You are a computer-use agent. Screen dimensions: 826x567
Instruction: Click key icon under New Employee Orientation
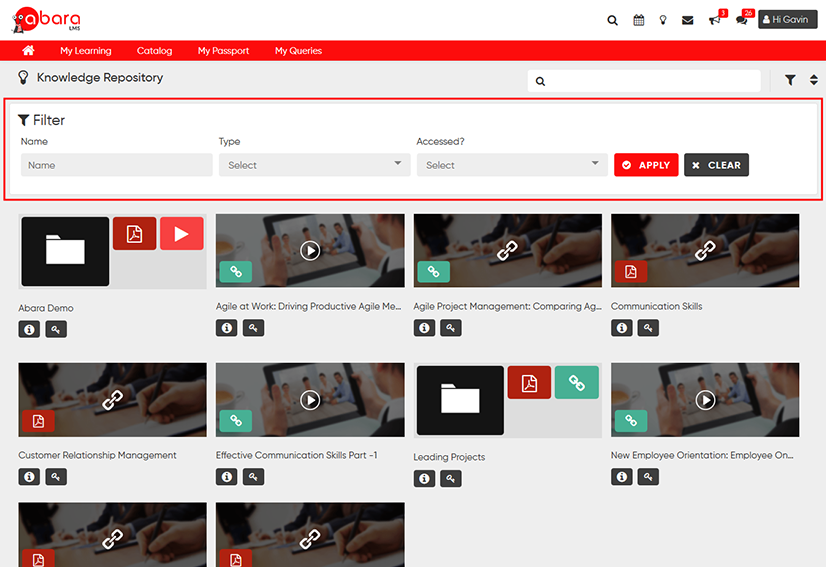point(648,477)
